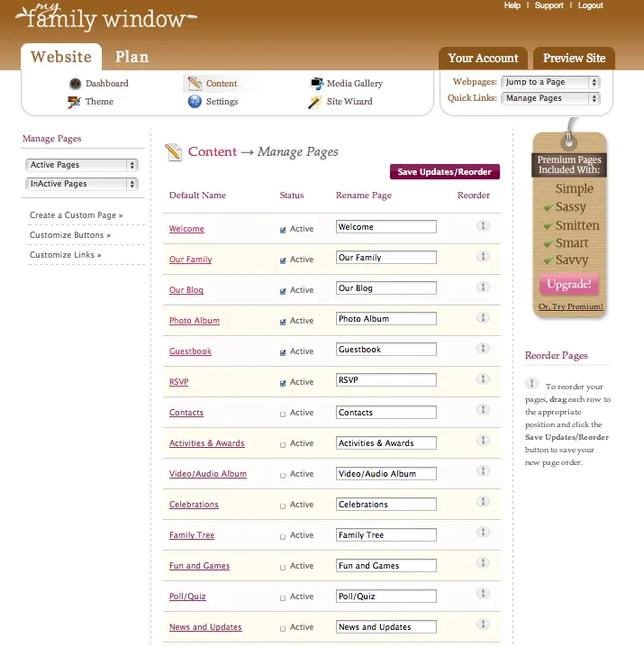Click the Theme paintbrush icon

point(74,102)
